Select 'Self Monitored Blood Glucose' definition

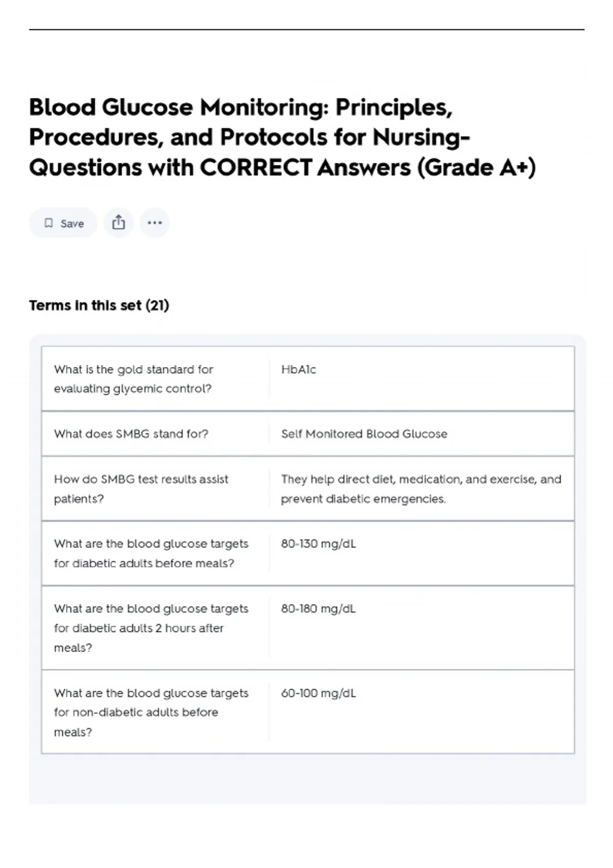click(x=364, y=434)
